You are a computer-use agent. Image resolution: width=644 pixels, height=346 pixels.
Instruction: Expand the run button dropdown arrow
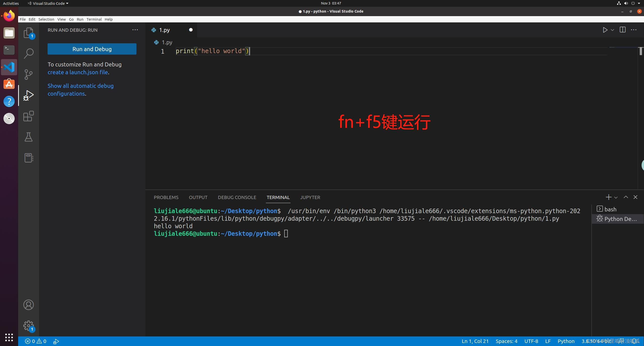coord(613,30)
